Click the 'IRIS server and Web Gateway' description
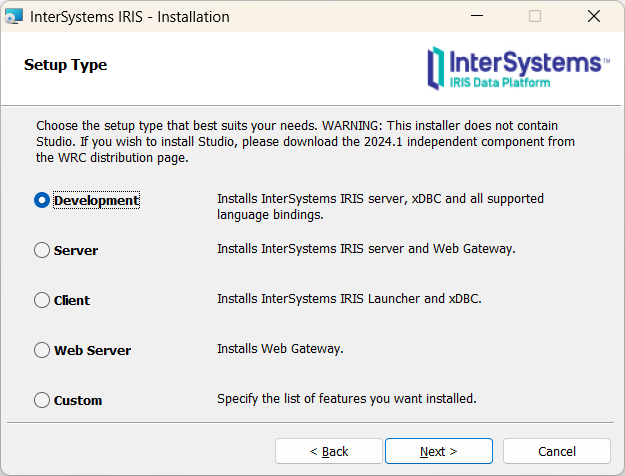 366,249
